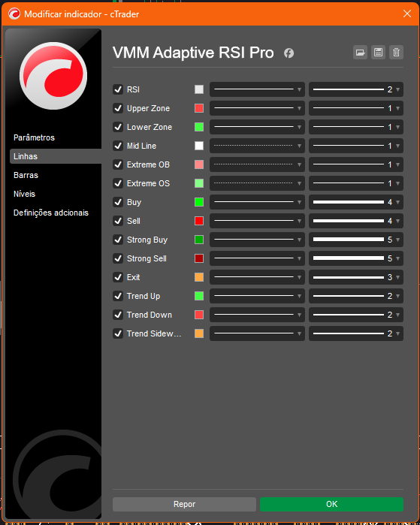Toggle the Sell signal checkbox
The height and width of the screenshot is (525, 420).
click(118, 221)
